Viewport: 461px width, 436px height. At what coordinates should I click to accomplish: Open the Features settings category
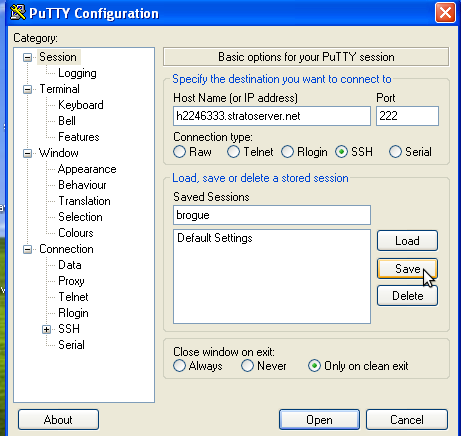pos(79,137)
